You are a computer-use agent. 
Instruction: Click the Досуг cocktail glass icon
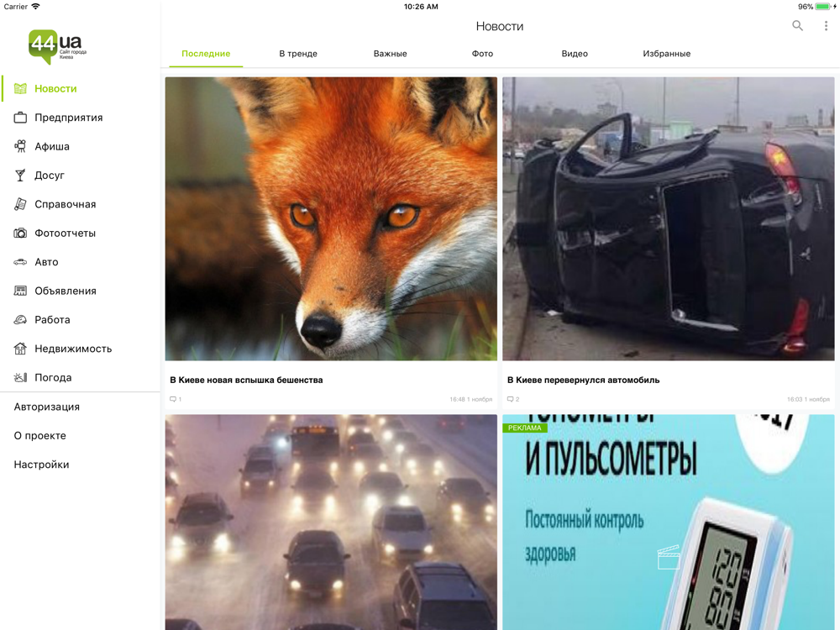coord(20,176)
